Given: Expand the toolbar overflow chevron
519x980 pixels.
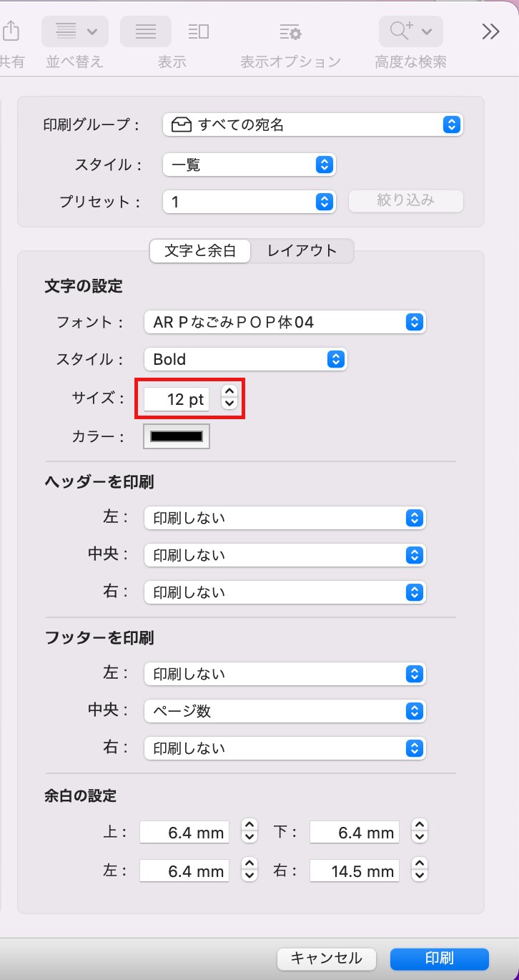Looking at the screenshot, I should coord(490,31).
